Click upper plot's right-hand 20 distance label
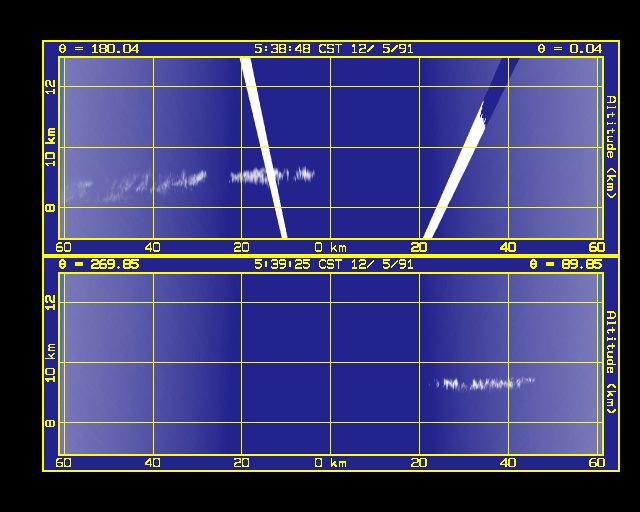 point(419,247)
